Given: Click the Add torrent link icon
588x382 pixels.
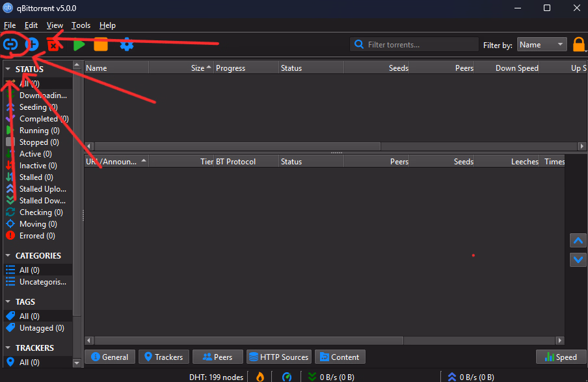Looking at the screenshot, I should pyautogui.click(x=10, y=45).
